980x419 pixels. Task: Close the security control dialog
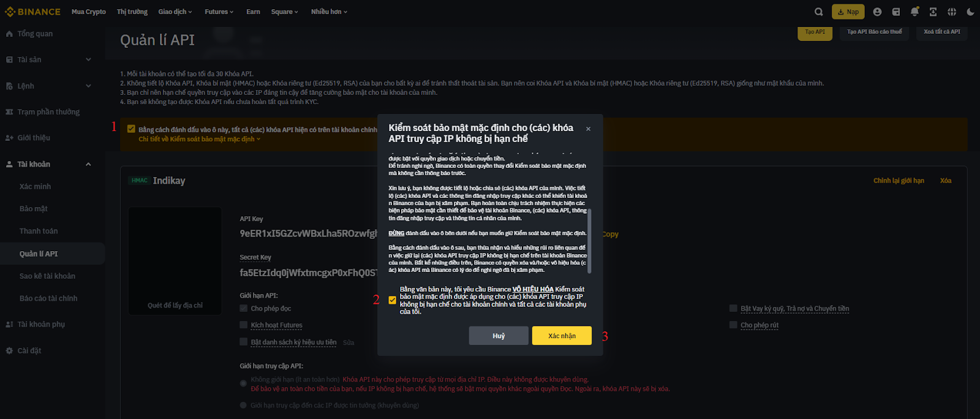point(588,129)
